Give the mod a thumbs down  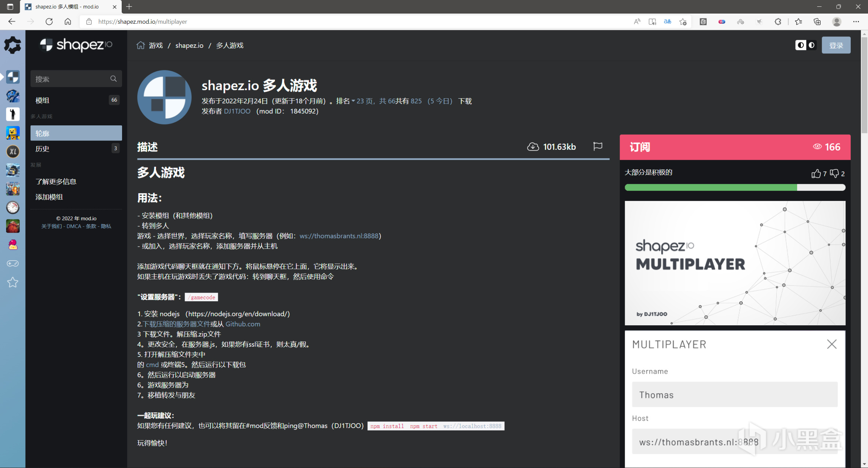(x=834, y=173)
